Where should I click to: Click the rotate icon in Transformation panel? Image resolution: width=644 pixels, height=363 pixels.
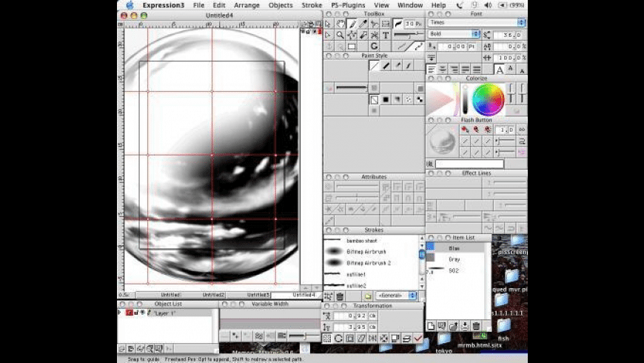pos(338,339)
